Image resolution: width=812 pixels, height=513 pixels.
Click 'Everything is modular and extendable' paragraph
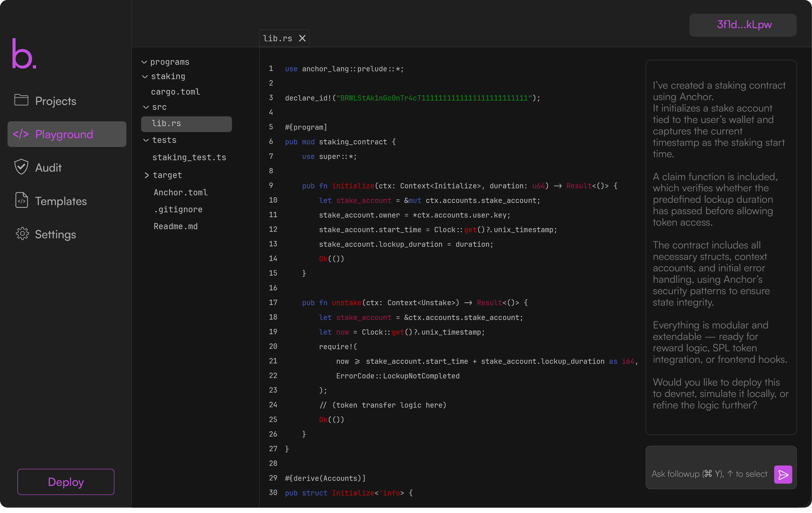(720, 342)
